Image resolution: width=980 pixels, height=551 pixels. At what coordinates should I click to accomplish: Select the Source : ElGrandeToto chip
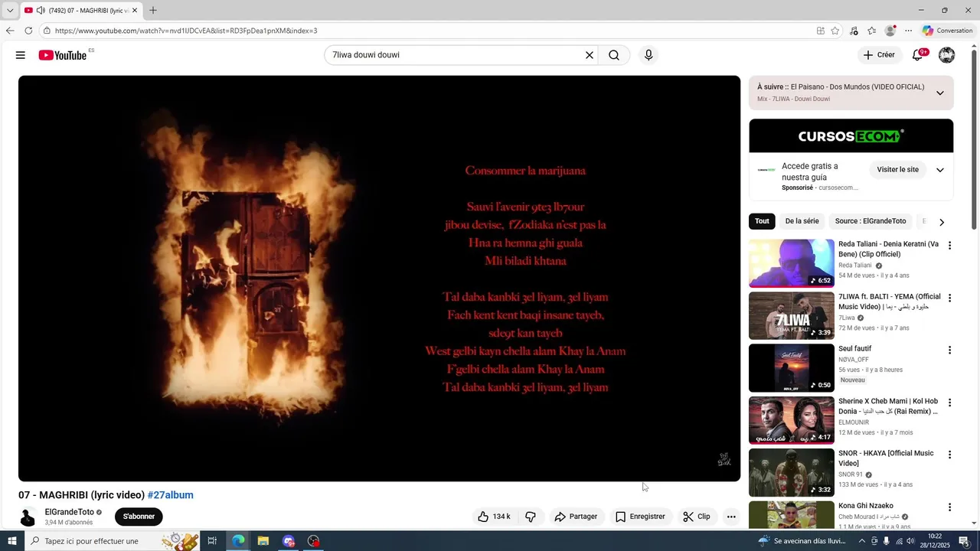pyautogui.click(x=871, y=221)
